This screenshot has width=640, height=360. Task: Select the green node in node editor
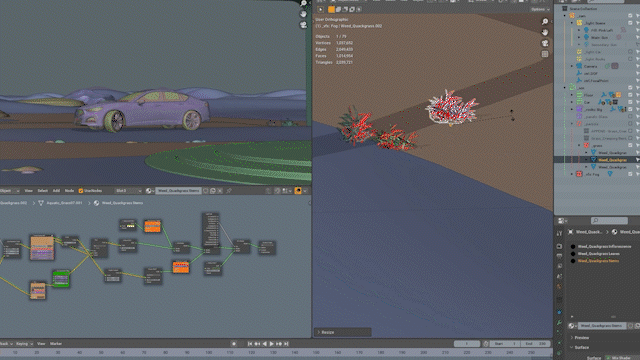(x=61, y=279)
